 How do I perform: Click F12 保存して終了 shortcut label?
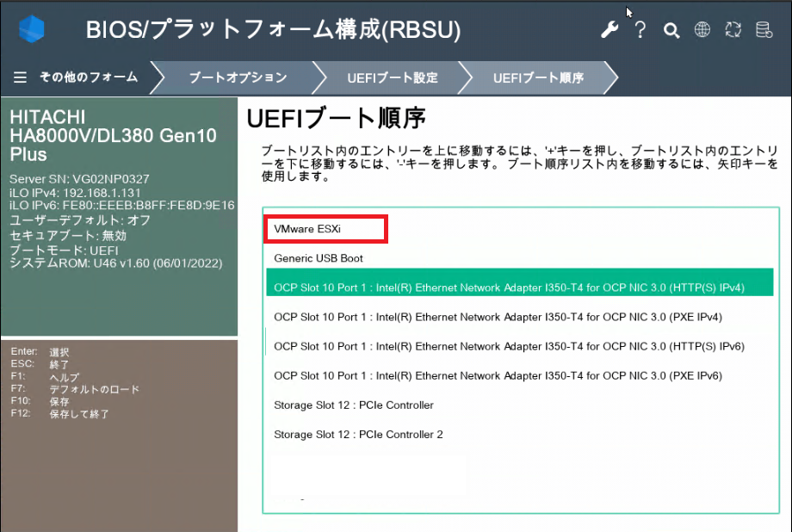pyautogui.click(x=59, y=413)
